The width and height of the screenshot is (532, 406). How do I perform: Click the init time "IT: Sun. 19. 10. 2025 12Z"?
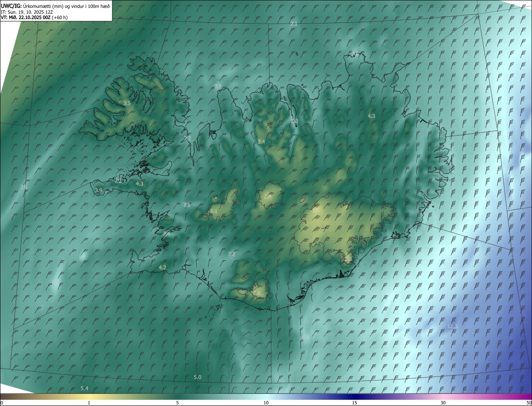tap(27, 12)
